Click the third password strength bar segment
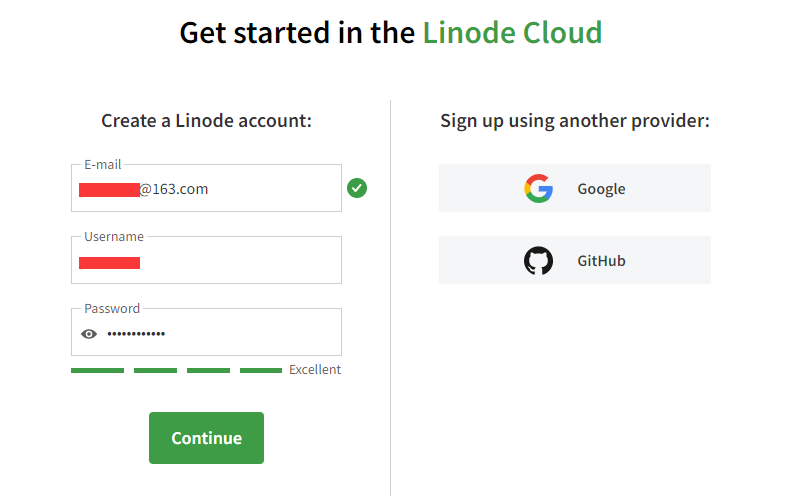 coord(208,370)
